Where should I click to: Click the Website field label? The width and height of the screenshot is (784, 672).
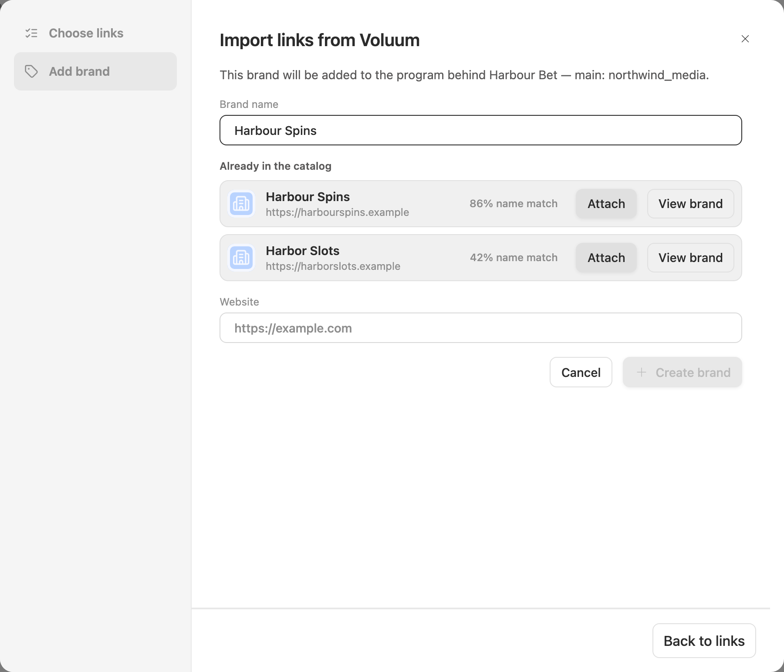pyautogui.click(x=240, y=302)
